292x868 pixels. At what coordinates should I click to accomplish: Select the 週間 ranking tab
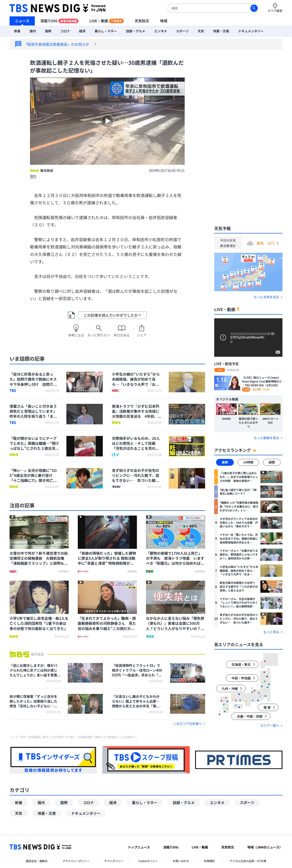272,462
